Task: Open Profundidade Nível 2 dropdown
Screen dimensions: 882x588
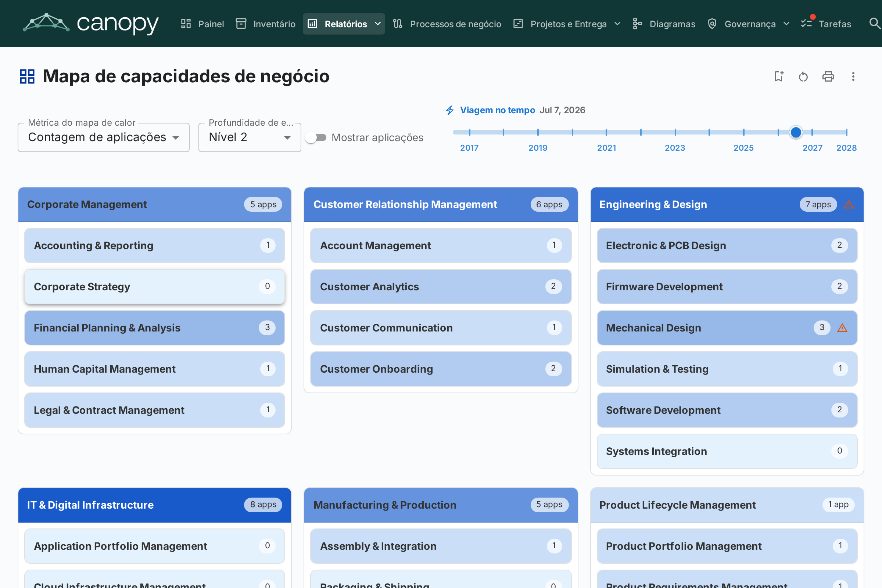Action: pos(250,137)
